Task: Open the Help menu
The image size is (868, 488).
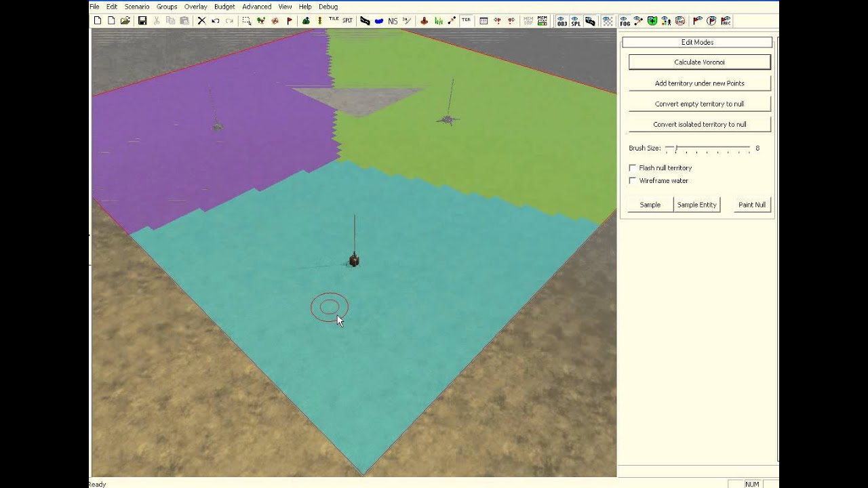Action: [305, 7]
